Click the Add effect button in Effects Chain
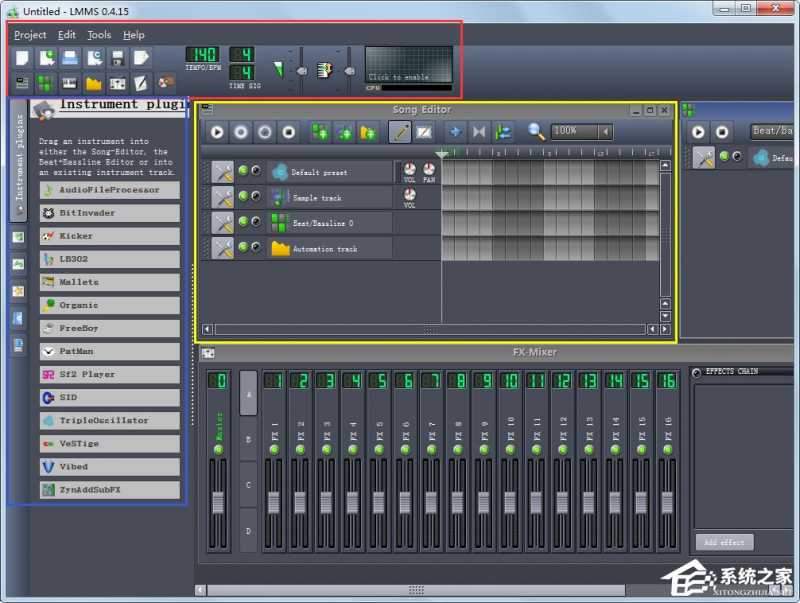 click(x=723, y=542)
